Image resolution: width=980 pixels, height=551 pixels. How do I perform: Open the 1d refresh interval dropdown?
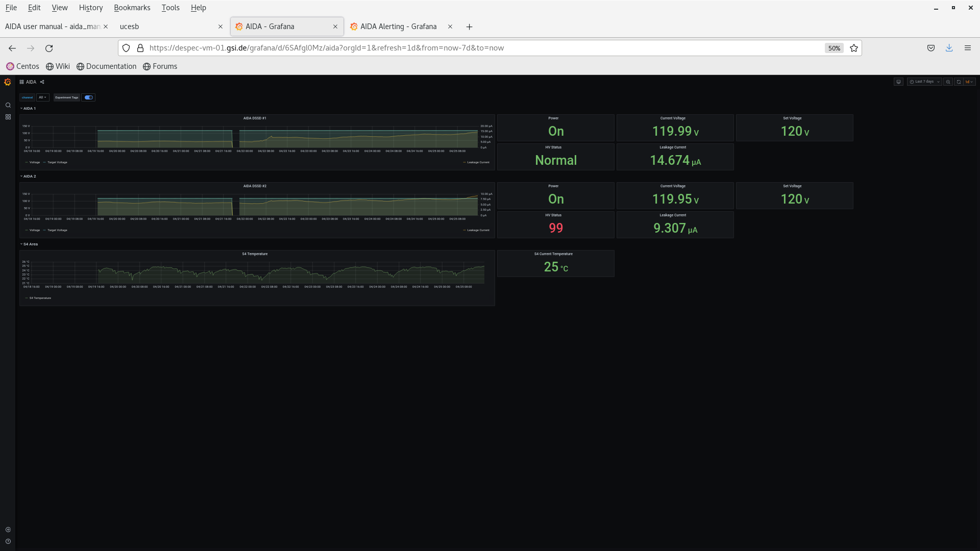(x=969, y=82)
